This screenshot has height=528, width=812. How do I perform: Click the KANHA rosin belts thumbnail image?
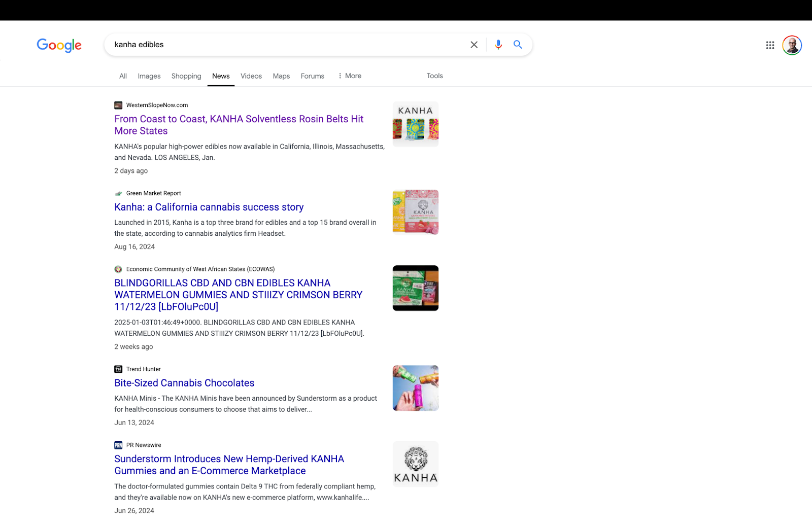pos(416,124)
